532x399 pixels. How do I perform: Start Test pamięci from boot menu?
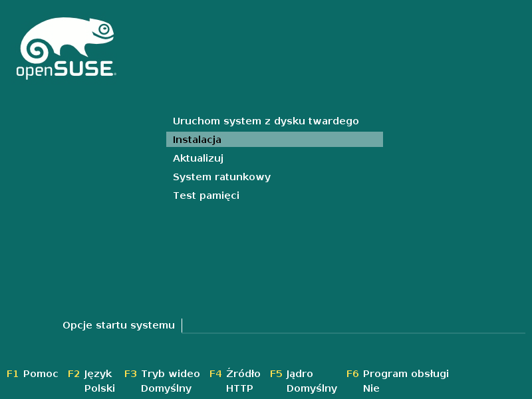point(205,196)
